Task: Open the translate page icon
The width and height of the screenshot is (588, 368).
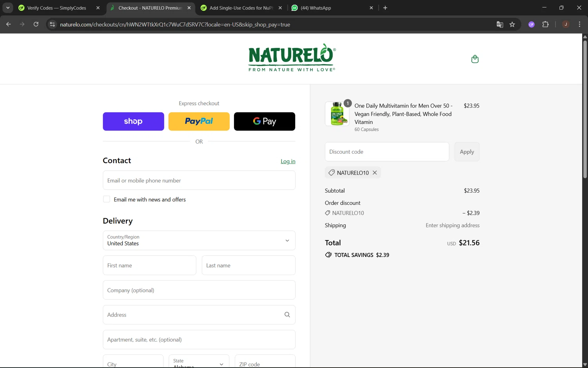Action: 500,24
